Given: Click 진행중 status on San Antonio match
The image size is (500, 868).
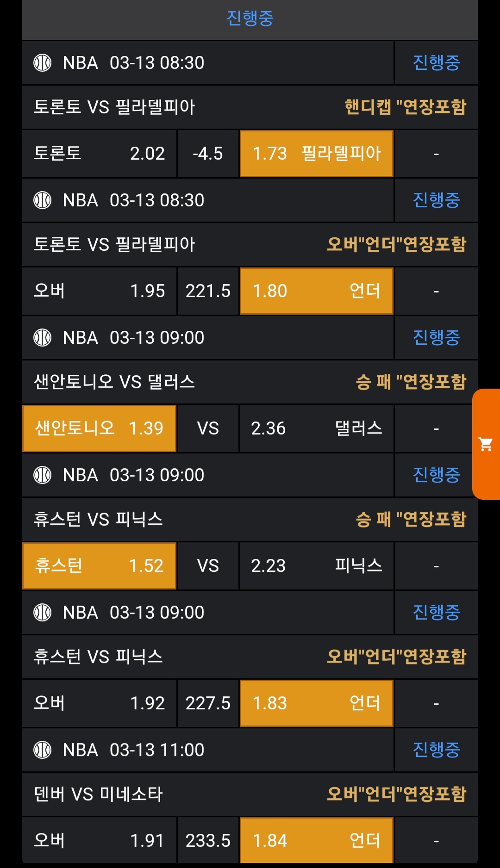Looking at the screenshot, I should (x=436, y=338).
